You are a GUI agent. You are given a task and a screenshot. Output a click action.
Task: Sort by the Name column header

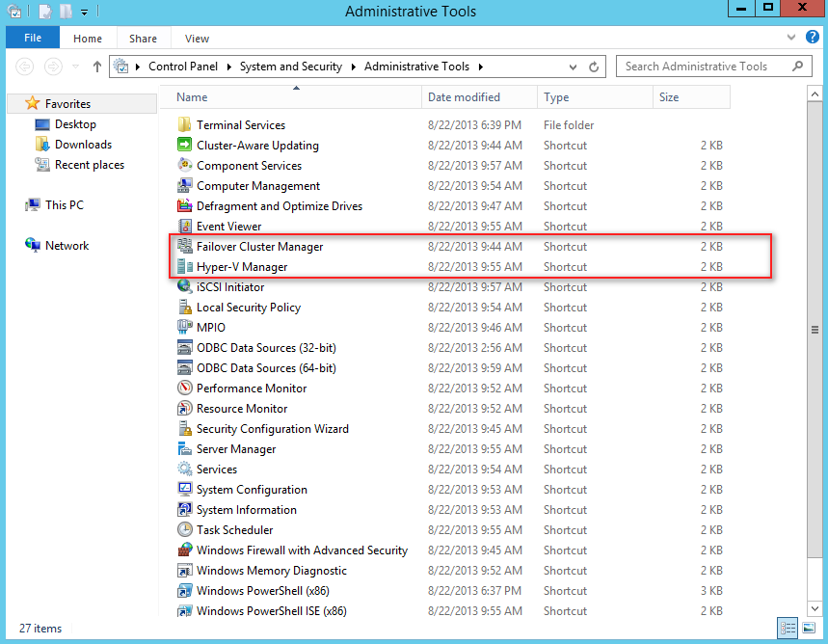[x=290, y=97]
